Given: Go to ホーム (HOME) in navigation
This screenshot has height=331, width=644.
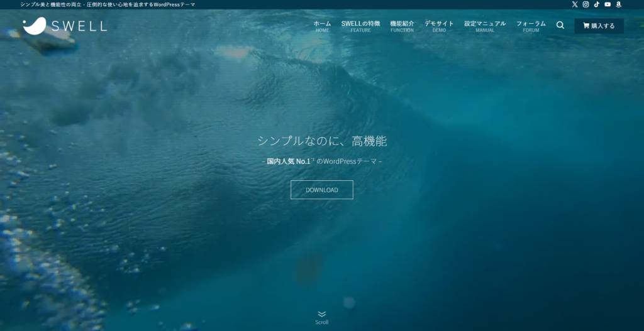Looking at the screenshot, I should pyautogui.click(x=322, y=26).
